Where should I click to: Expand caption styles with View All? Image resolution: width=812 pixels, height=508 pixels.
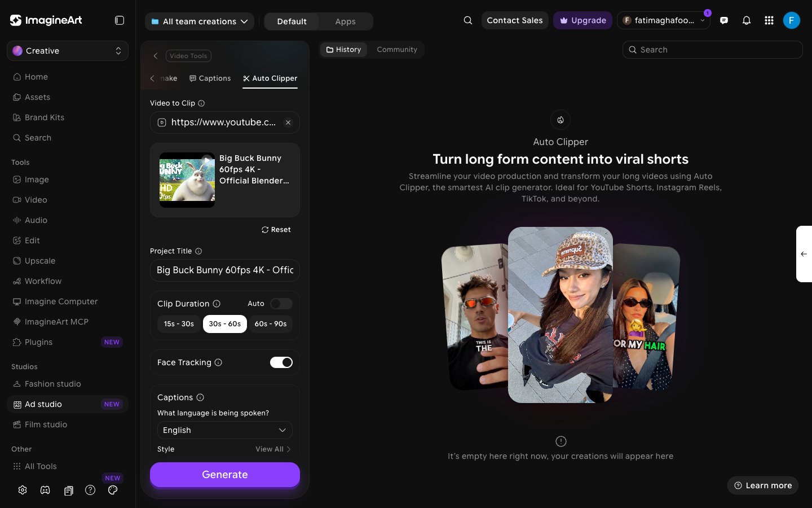click(x=273, y=449)
